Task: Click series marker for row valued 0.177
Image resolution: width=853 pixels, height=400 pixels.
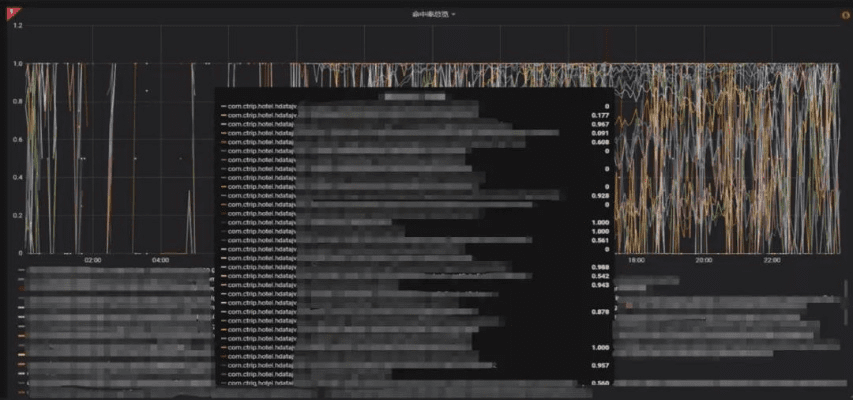Action: [x=223, y=115]
